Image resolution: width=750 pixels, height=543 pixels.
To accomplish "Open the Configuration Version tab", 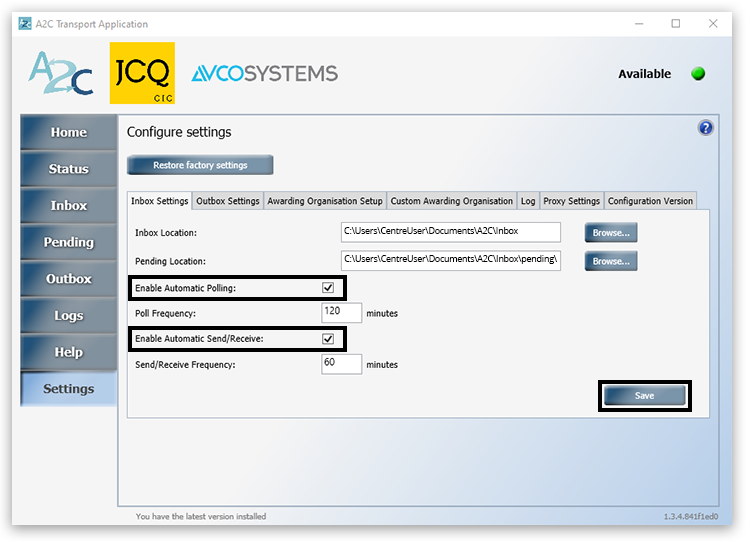I will (x=650, y=201).
